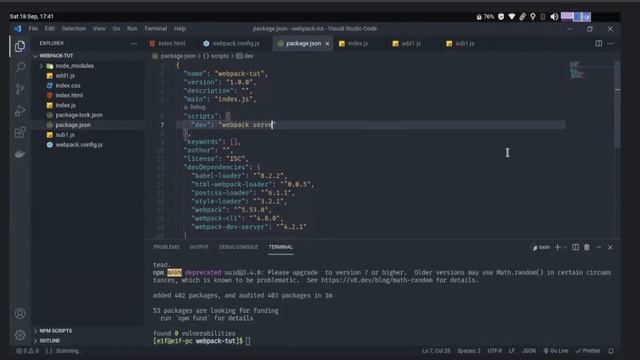Click scripts breadcrumb segment
Screen dimensions: 640x360
coord(216,56)
